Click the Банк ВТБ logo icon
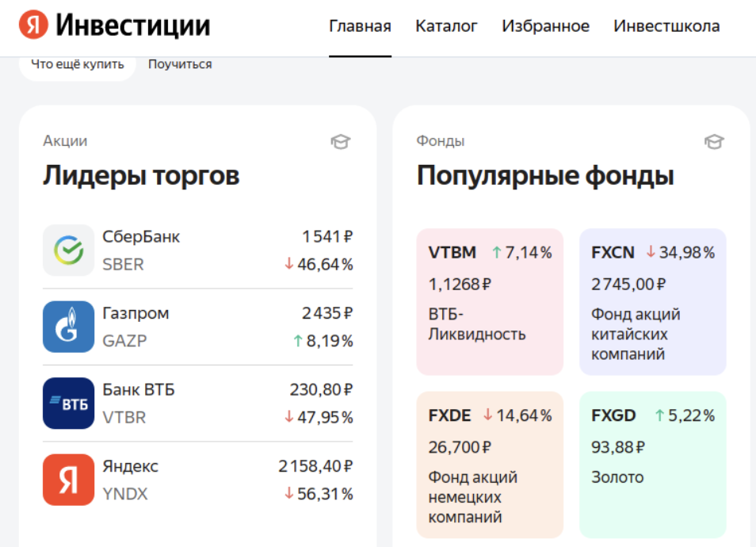The width and height of the screenshot is (756, 547). [x=67, y=403]
